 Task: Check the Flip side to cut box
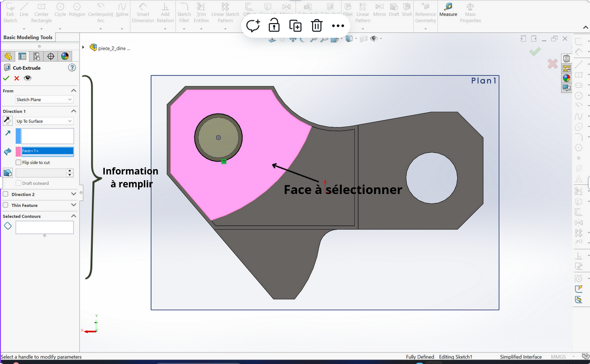pyautogui.click(x=18, y=162)
